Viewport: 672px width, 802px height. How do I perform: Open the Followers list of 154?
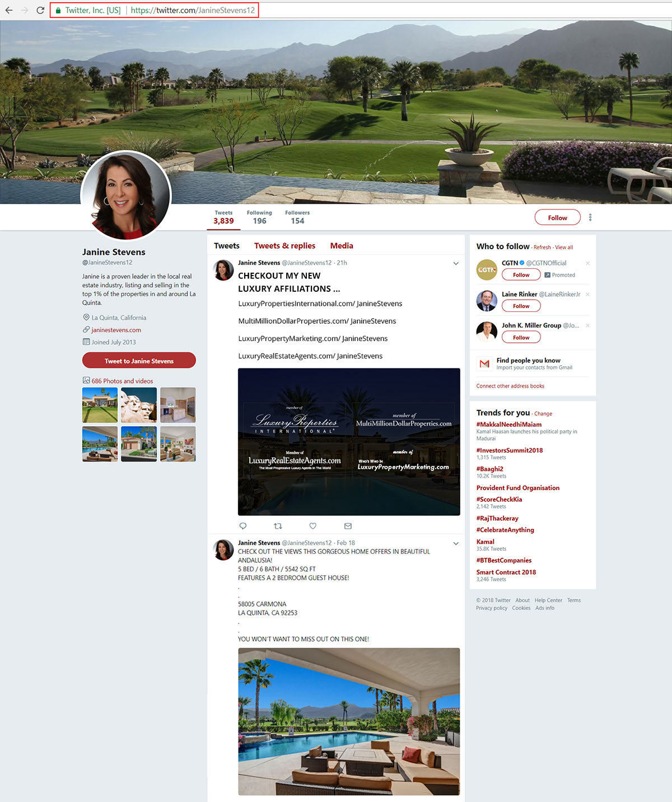click(297, 217)
